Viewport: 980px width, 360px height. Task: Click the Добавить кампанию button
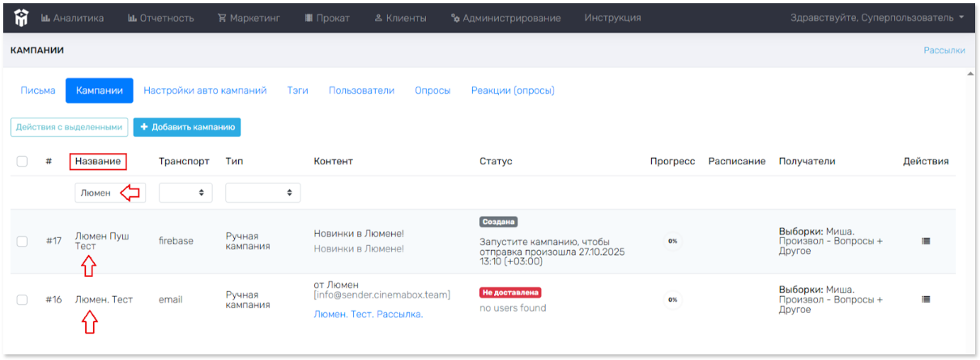[x=187, y=127]
